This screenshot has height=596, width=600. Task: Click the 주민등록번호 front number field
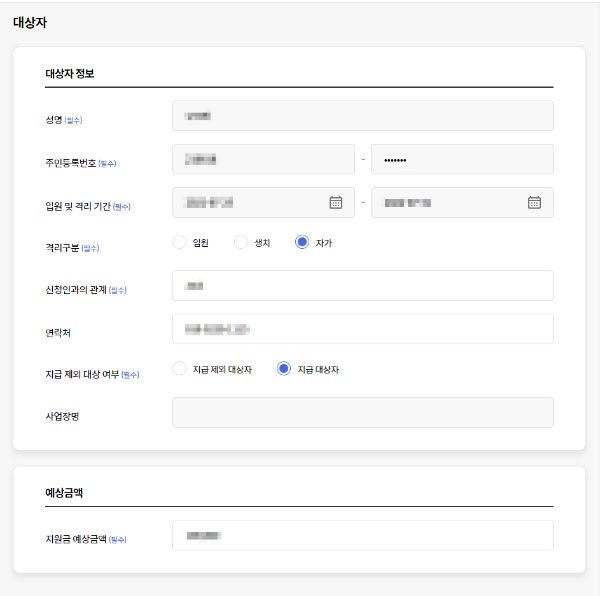click(263, 159)
